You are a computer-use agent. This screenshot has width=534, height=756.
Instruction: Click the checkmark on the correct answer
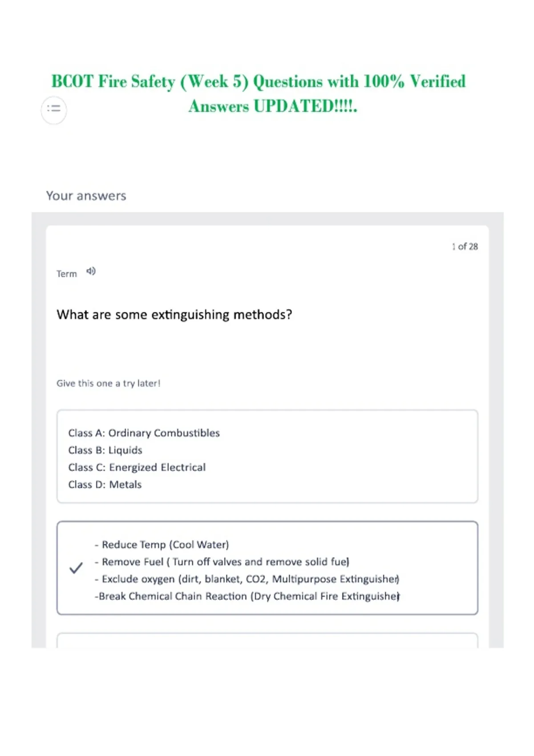point(76,568)
